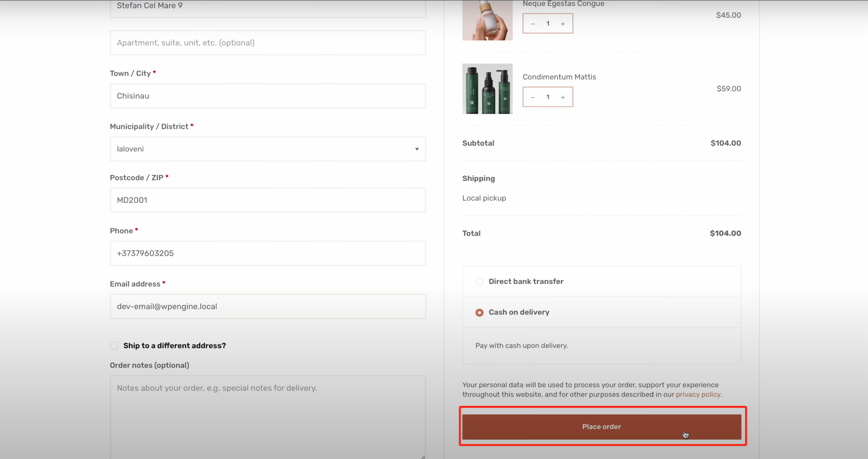Focus the Postcode / ZIP field
Viewport: 868px width, 459px height.
point(268,200)
